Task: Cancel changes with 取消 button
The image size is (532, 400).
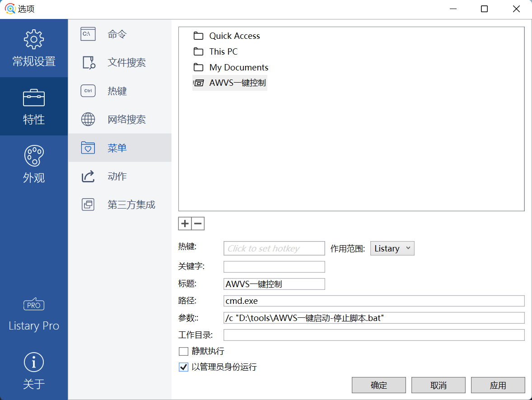Action: [x=439, y=385]
